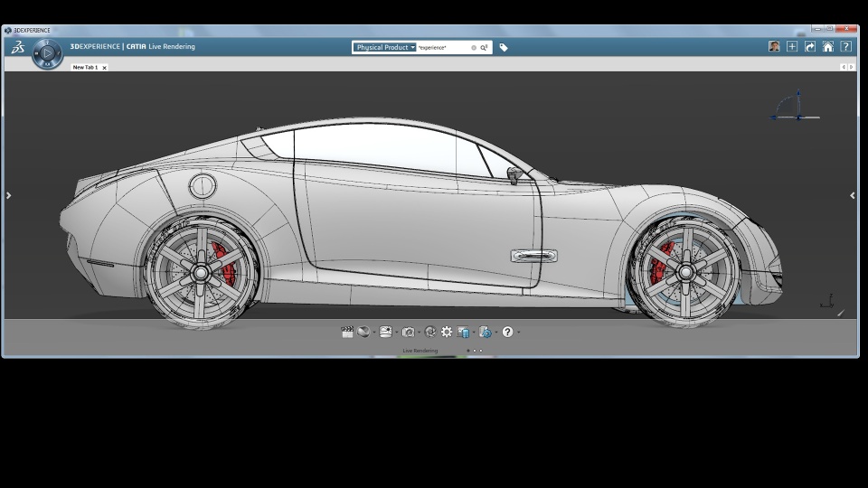Click the share arrow icon in the header

[810, 47]
